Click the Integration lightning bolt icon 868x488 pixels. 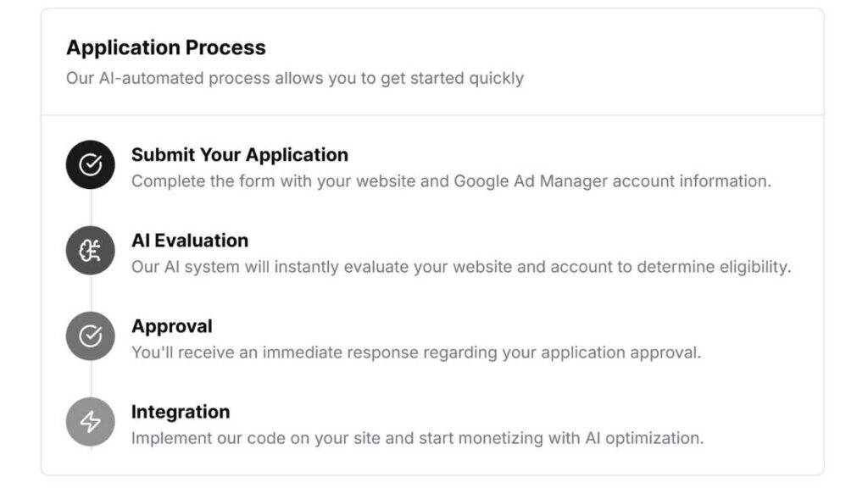90,422
